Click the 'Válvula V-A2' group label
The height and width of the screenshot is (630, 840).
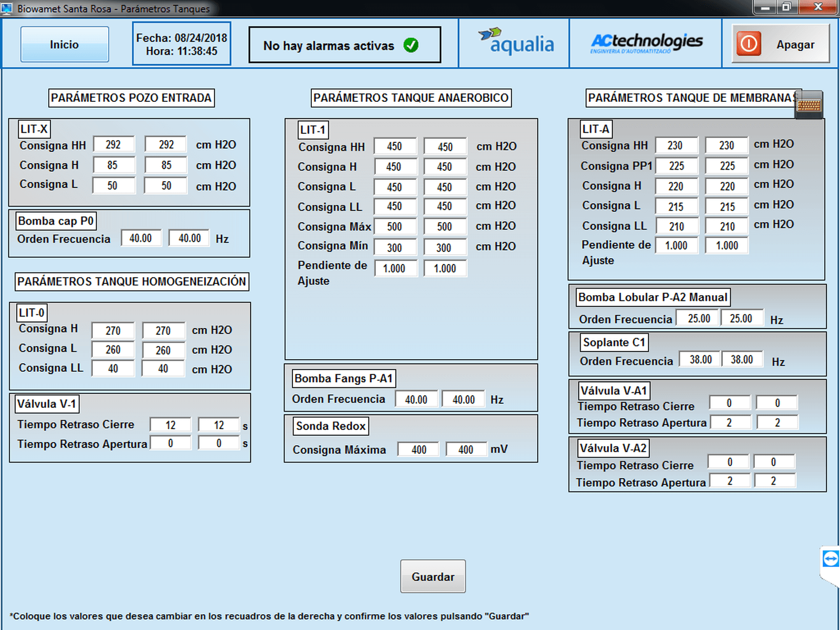pos(613,448)
